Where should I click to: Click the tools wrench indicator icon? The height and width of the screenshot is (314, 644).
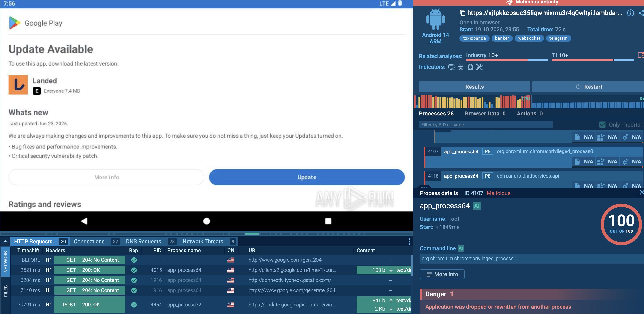pyautogui.click(x=479, y=67)
